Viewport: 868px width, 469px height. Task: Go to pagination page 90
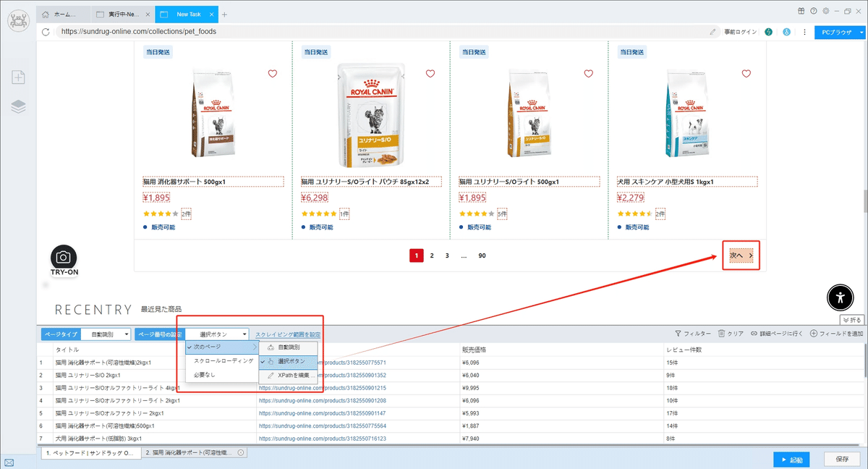click(482, 255)
